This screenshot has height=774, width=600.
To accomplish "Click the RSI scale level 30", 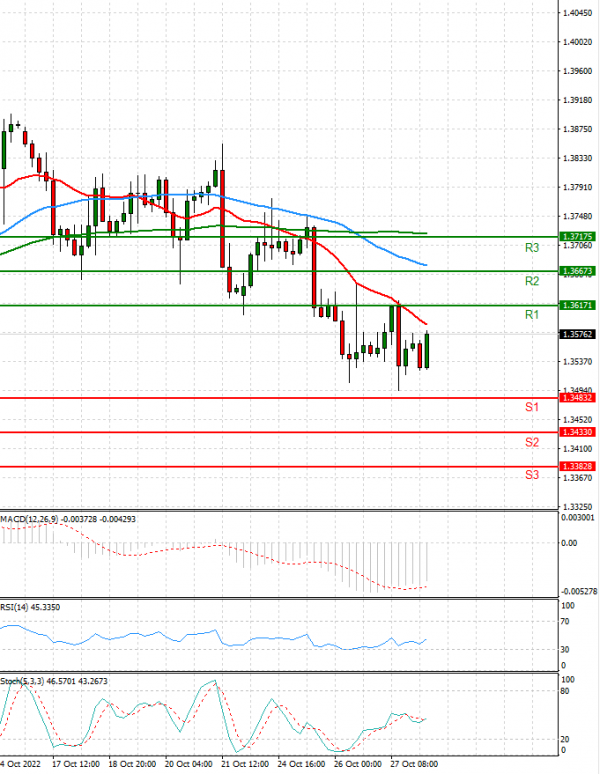I will (565, 650).
